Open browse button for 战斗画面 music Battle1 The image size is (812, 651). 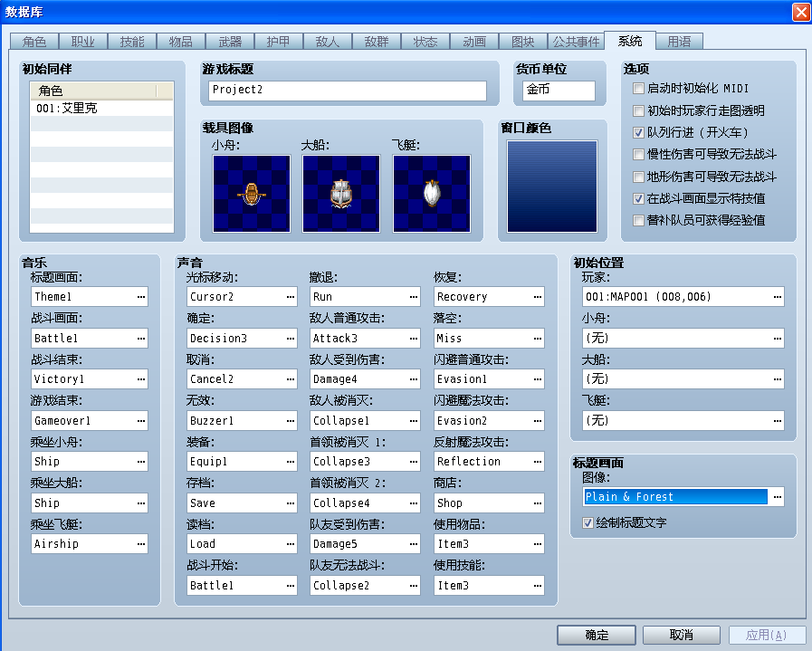pyautogui.click(x=141, y=339)
